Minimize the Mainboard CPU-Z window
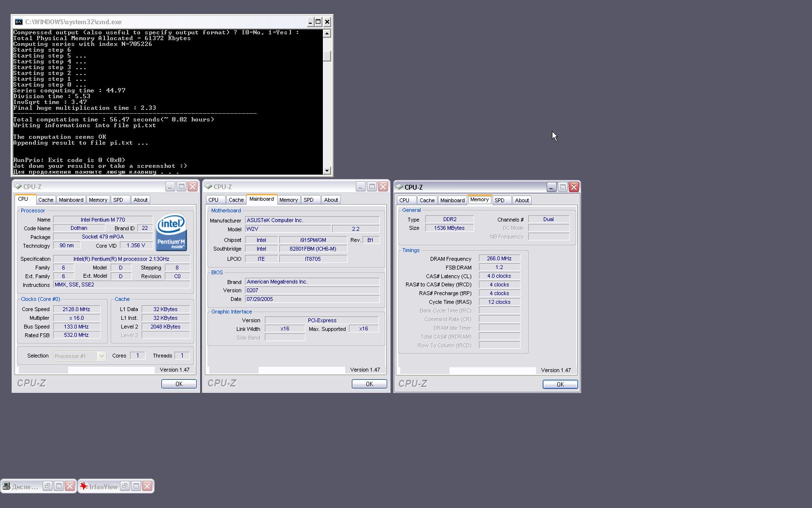Viewport: 812px width, 508px height. (x=361, y=186)
